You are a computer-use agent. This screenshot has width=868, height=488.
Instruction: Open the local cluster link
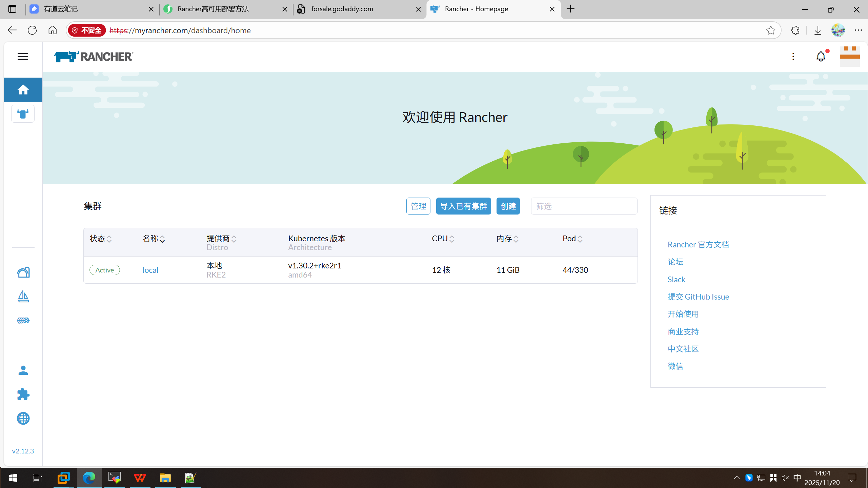(x=150, y=270)
